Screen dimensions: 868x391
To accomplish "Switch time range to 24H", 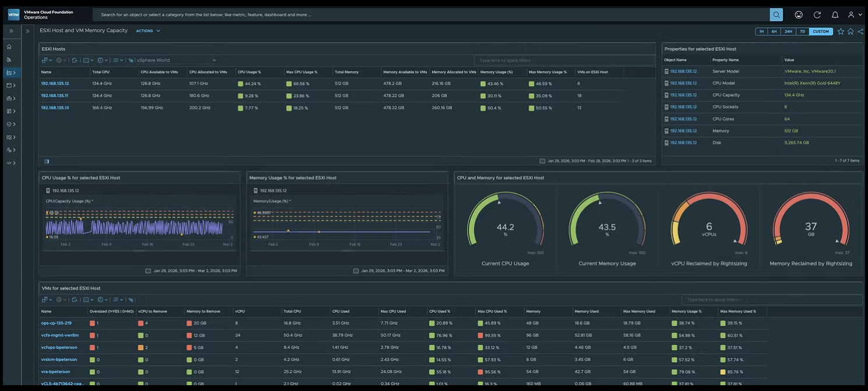I will pos(788,31).
